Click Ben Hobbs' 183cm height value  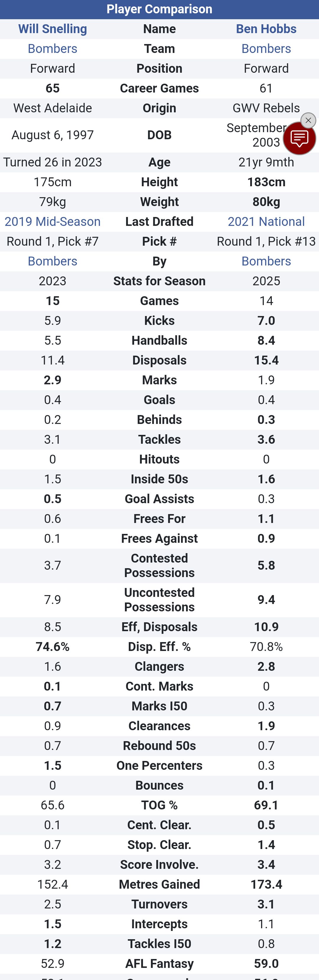pyautogui.click(x=266, y=182)
